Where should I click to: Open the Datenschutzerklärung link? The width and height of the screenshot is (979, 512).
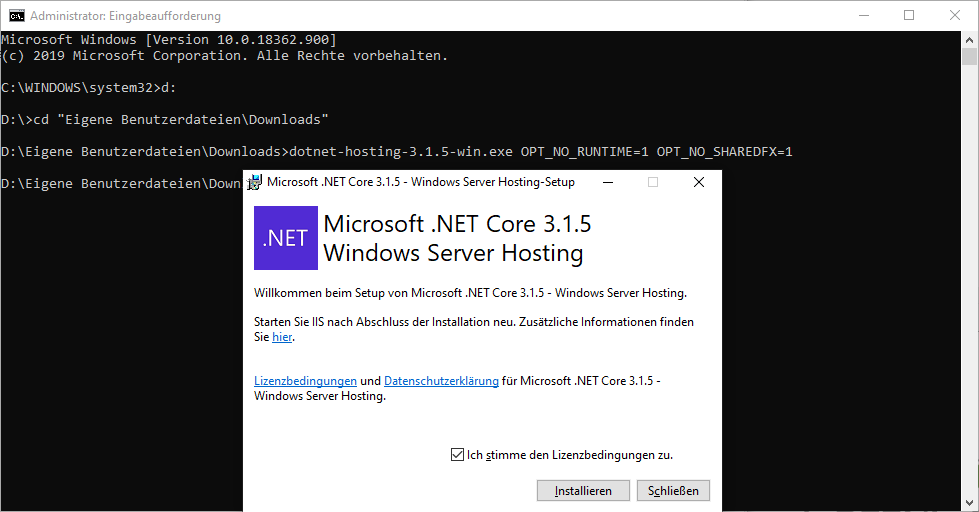pos(441,381)
